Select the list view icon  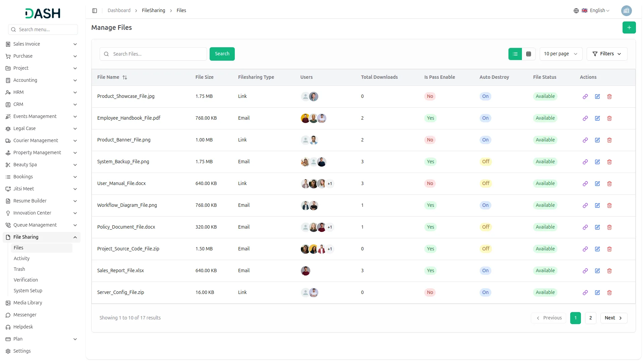[x=515, y=54]
